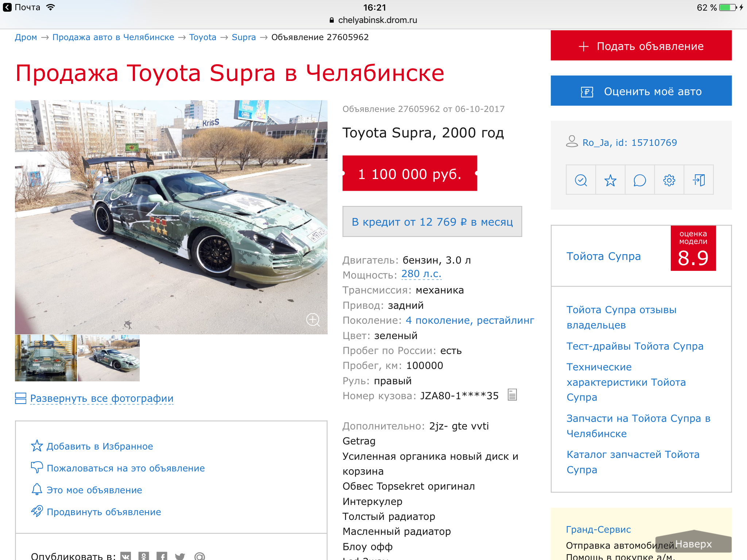Open body number report document icon

click(x=512, y=395)
